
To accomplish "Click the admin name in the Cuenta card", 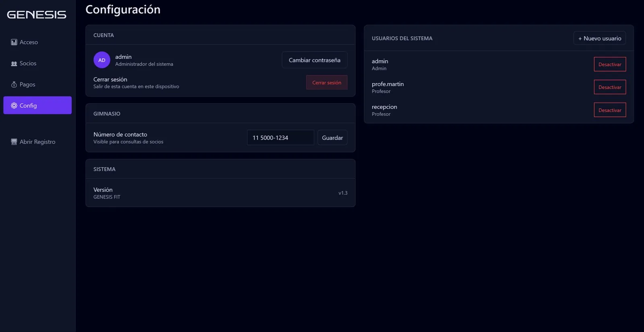I will [x=123, y=57].
